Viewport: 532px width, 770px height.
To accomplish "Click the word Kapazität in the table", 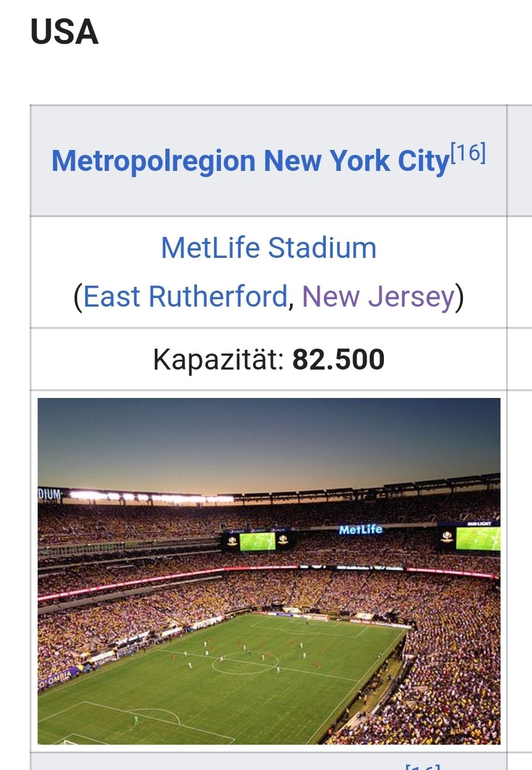I will (218, 359).
